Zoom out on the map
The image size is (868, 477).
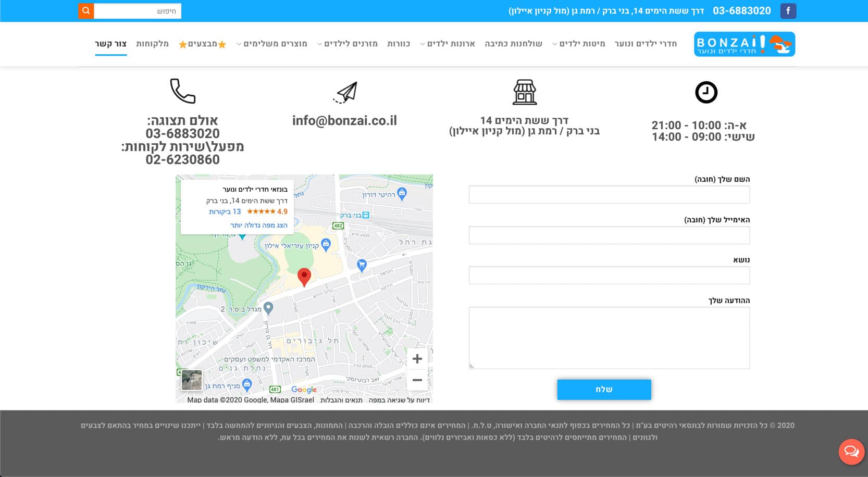click(x=417, y=380)
